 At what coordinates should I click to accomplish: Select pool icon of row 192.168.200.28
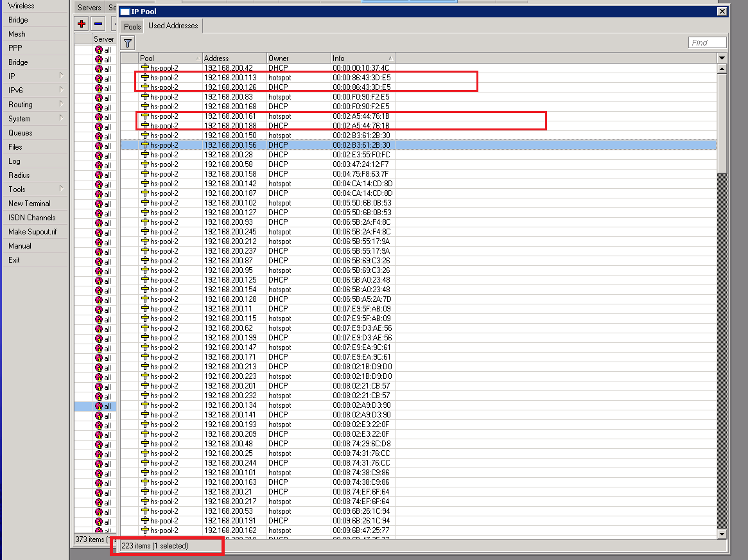(145, 155)
